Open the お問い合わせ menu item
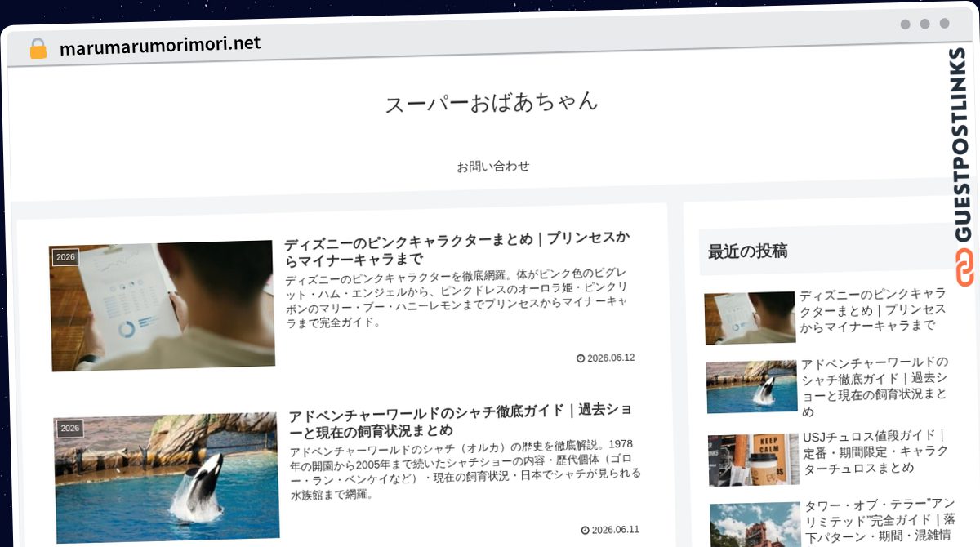 point(492,166)
